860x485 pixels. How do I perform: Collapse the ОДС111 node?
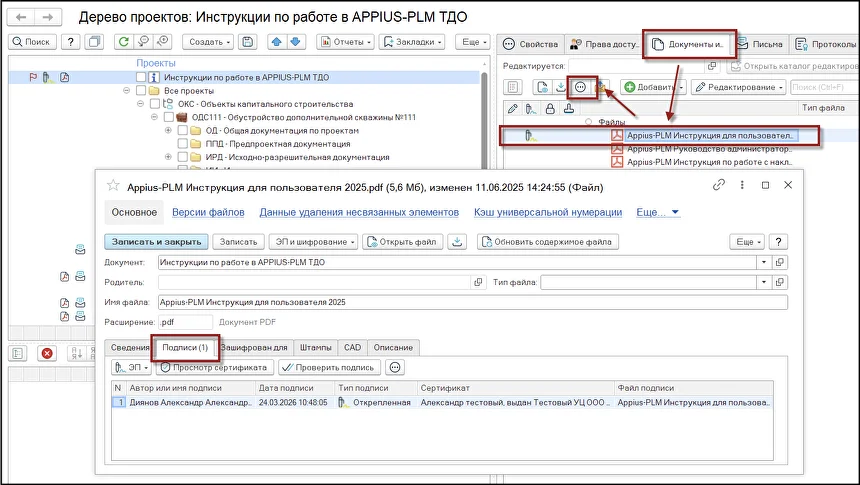tap(154, 117)
